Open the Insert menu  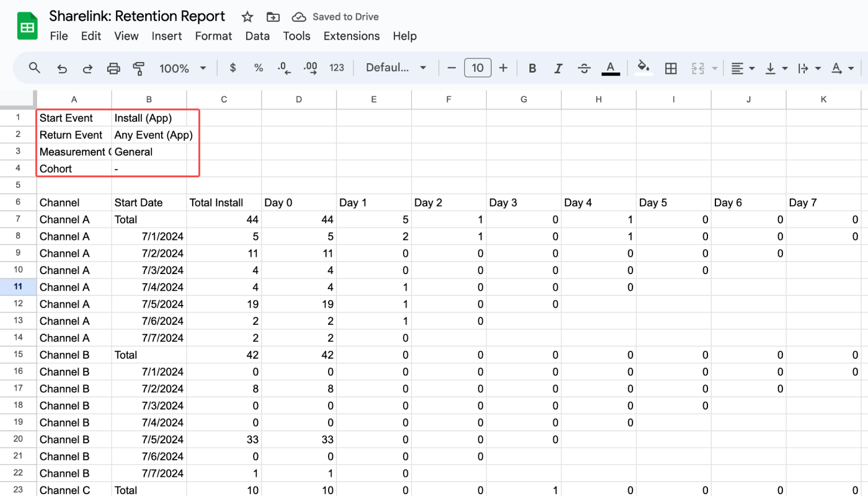click(167, 36)
